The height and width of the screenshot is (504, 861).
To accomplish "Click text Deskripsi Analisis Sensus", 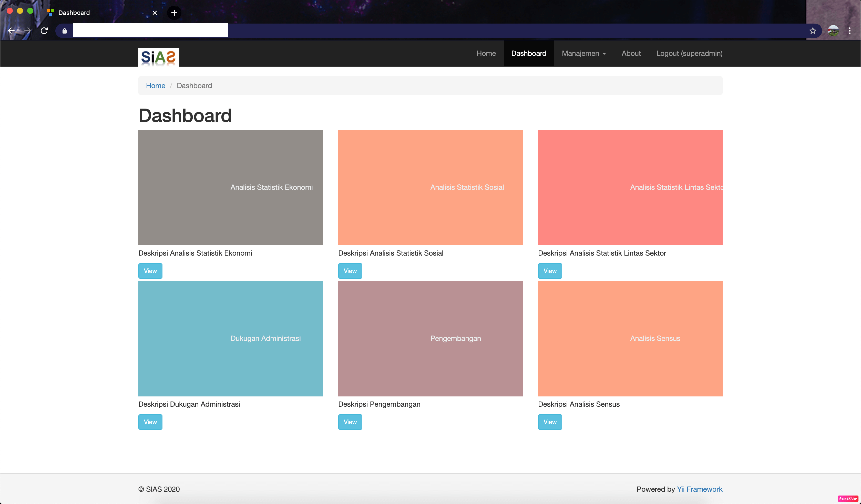I will coord(579,404).
